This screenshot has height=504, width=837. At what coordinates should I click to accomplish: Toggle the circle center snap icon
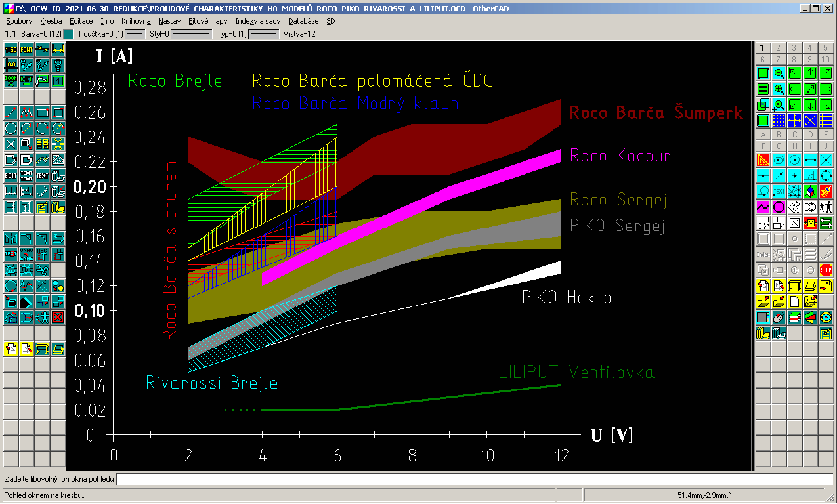point(794,159)
